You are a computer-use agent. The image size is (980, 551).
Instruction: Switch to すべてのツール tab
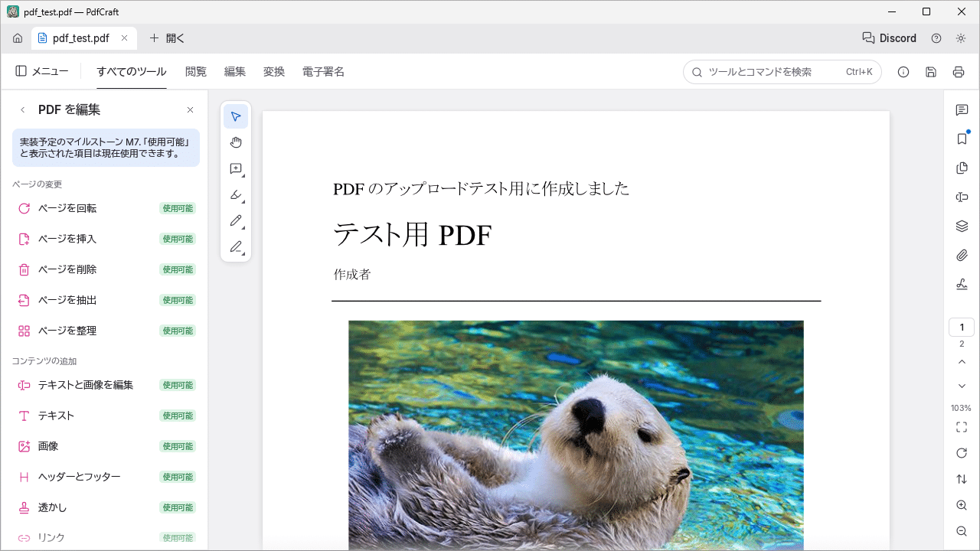(x=132, y=72)
